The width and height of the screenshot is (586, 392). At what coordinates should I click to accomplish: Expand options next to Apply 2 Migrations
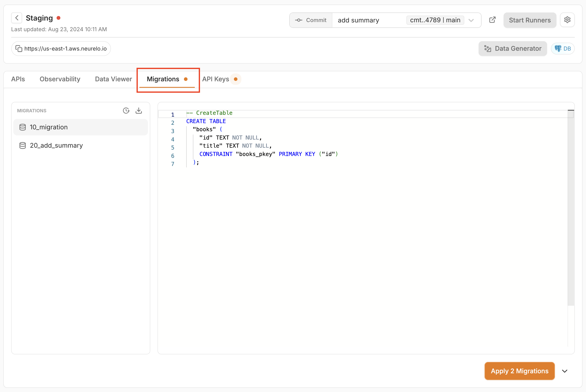[x=565, y=371]
